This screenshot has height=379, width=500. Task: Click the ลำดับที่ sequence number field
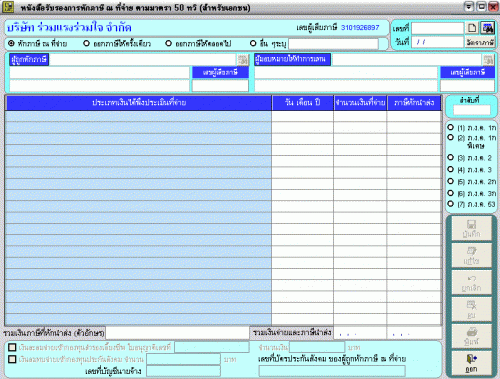coord(471,110)
